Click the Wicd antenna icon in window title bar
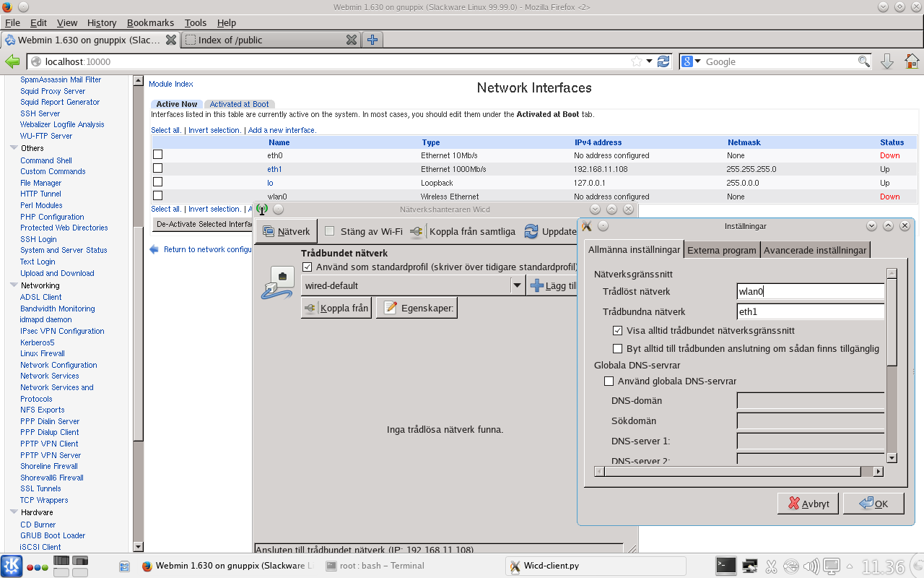924x578 pixels. click(262, 210)
